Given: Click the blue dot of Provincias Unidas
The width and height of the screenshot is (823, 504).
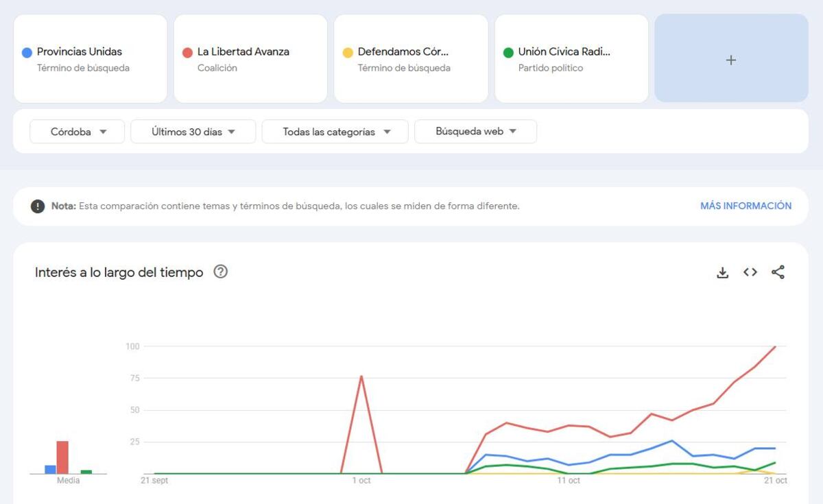Looking at the screenshot, I should 27,53.
